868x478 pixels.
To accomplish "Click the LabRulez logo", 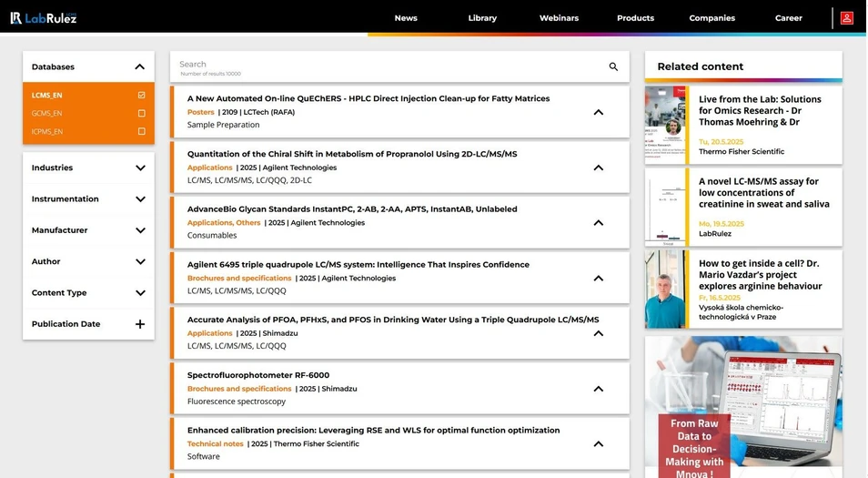I will tap(43, 17).
